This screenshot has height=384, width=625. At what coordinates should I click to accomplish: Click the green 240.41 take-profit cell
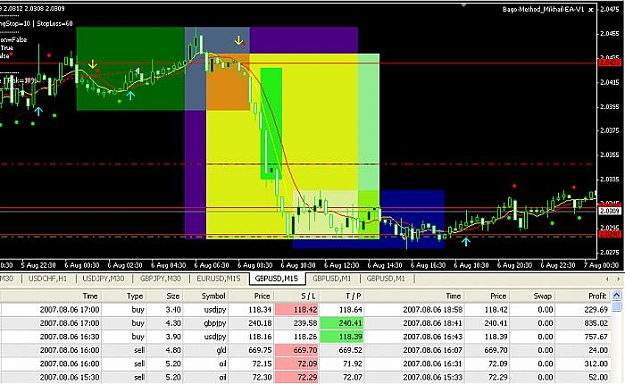[x=342, y=323]
